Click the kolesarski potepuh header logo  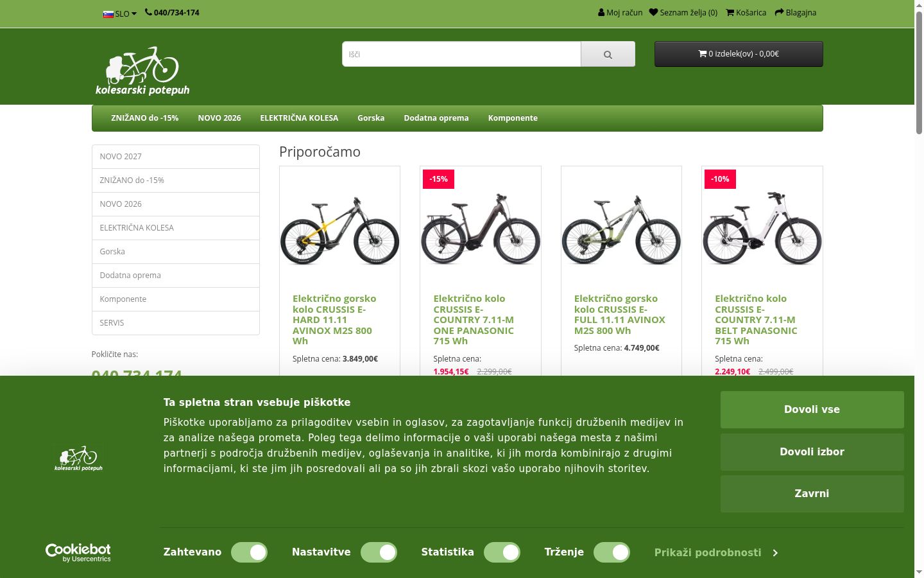pos(142,71)
